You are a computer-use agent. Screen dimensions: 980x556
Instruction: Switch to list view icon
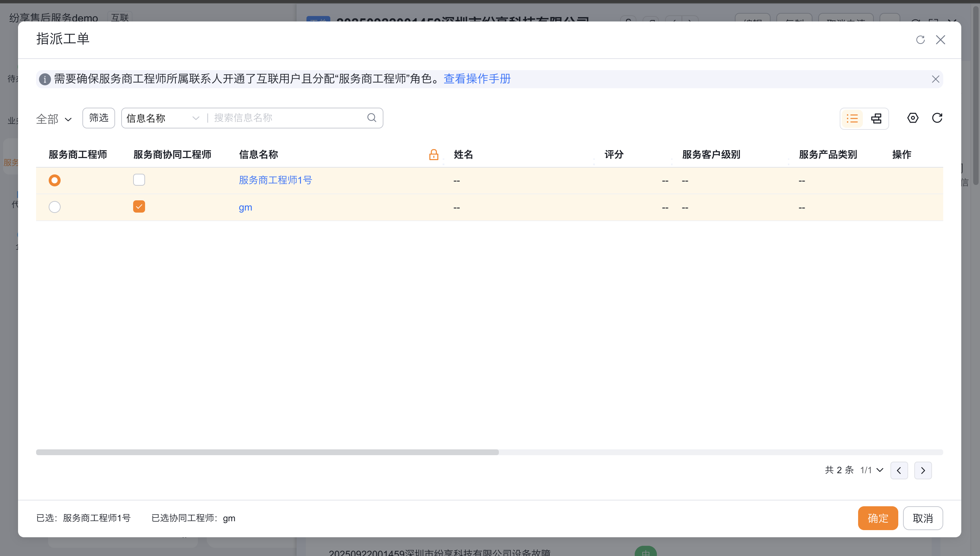coord(852,118)
